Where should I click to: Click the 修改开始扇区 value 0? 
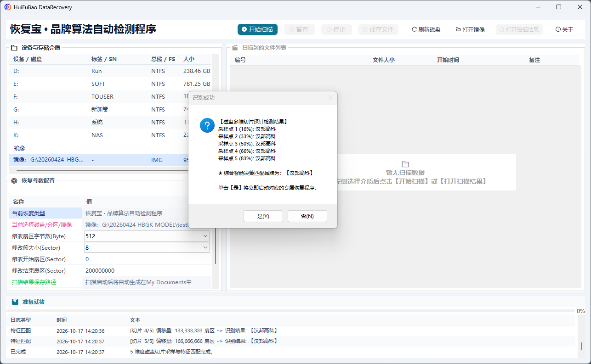87,259
